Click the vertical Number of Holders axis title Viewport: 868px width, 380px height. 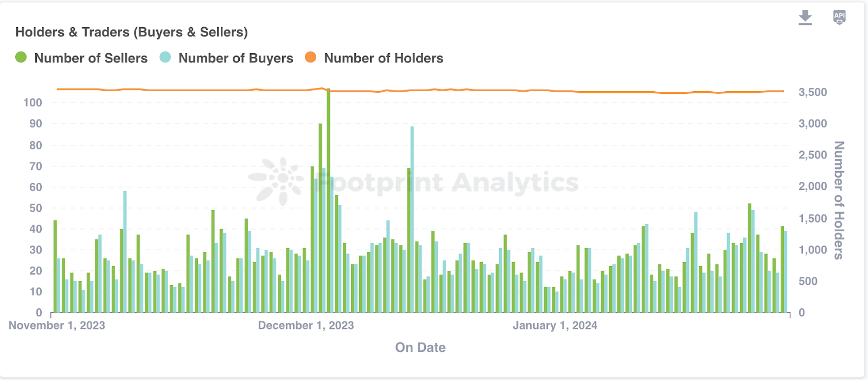(839, 200)
